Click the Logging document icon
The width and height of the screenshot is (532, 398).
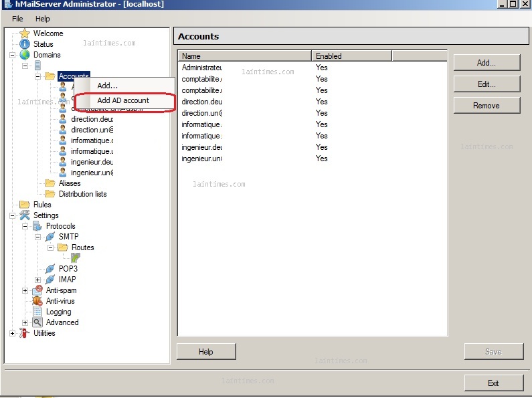(37, 312)
